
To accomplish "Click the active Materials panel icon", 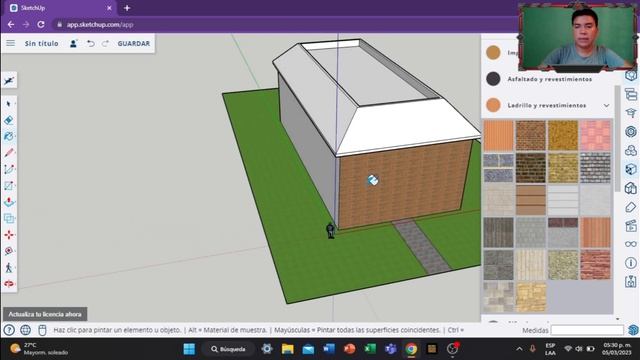I will [x=631, y=169].
